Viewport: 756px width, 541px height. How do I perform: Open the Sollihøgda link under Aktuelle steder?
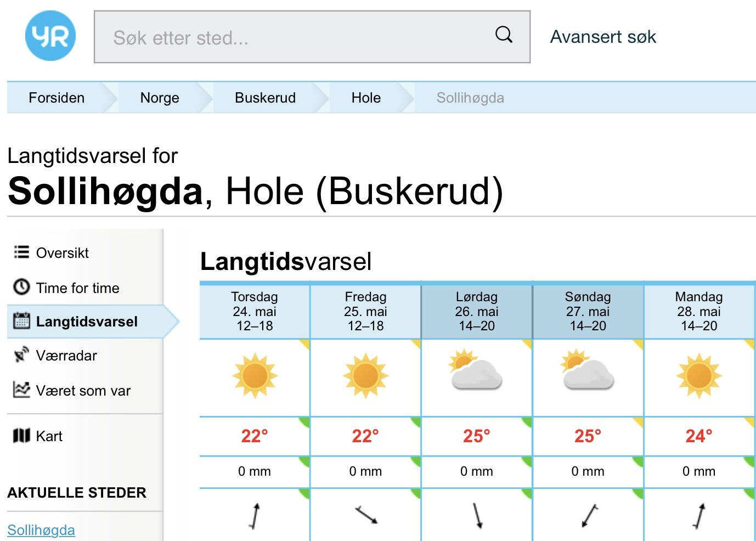pyautogui.click(x=41, y=530)
